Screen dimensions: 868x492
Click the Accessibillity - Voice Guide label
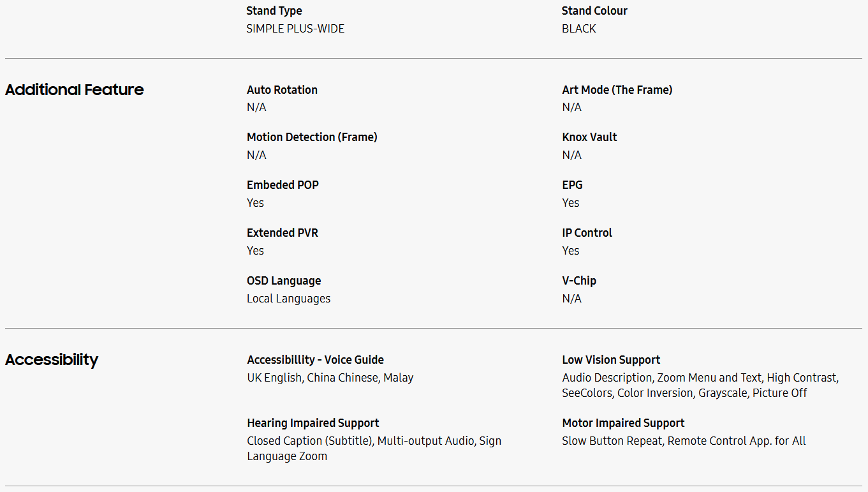pyautogui.click(x=316, y=360)
